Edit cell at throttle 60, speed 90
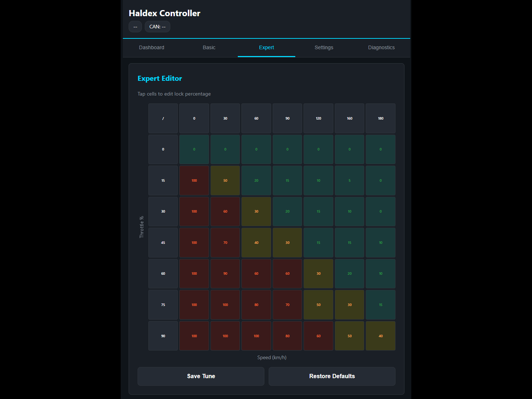The image size is (532, 399). tap(287, 274)
